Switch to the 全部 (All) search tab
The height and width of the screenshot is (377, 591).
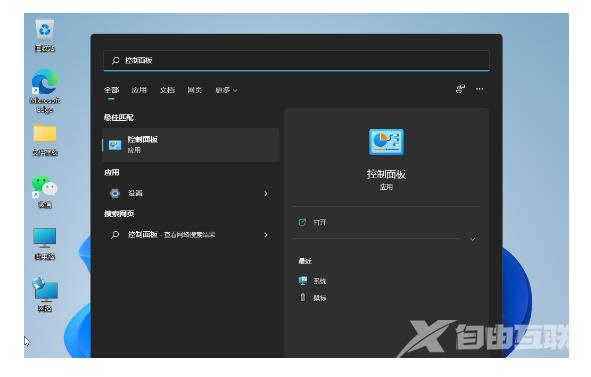(111, 90)
